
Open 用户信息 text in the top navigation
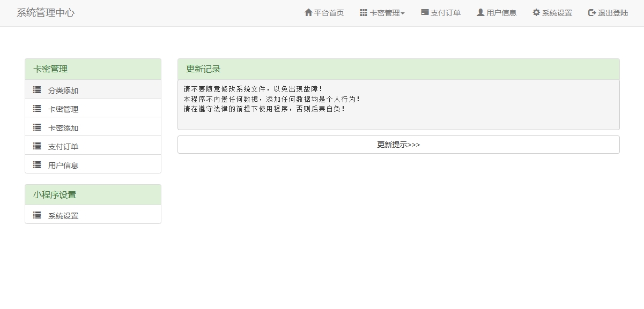501,13
